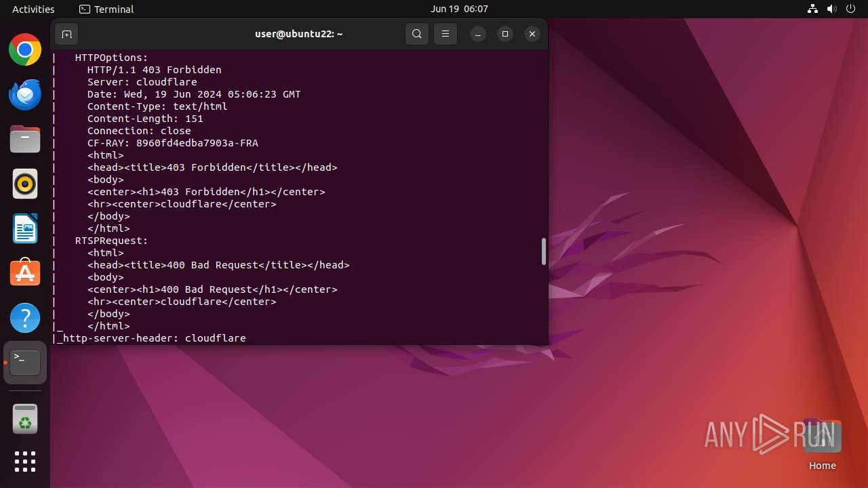Click the h1 403 Forbidden line
This screenshot has width=868, height=488.
click(x=206, y=192)
